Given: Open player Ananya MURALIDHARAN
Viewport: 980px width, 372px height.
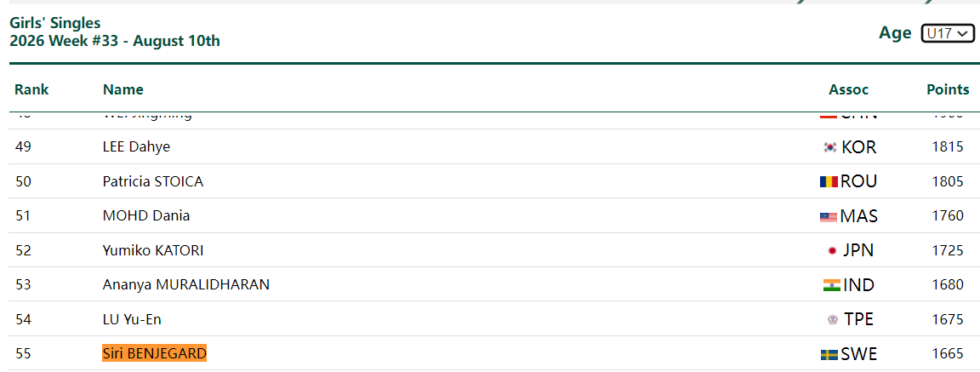Looking at the screenshot, I should click(186, 284).
